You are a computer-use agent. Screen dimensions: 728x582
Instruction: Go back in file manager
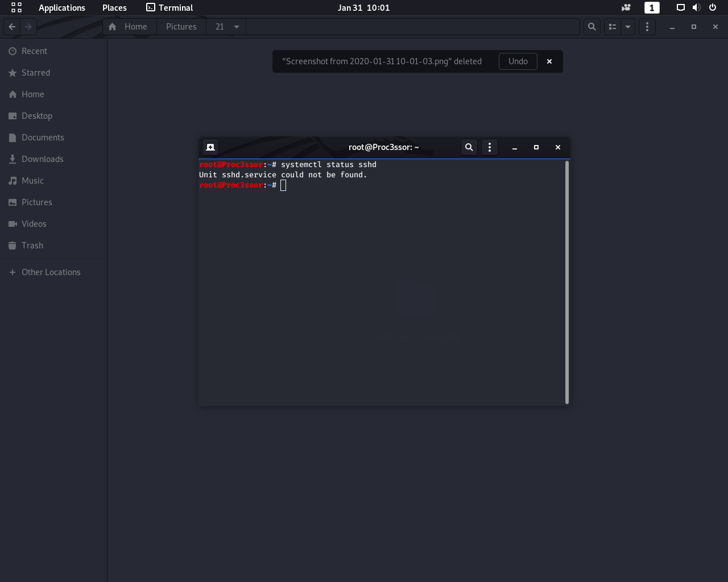pos(12,27)
